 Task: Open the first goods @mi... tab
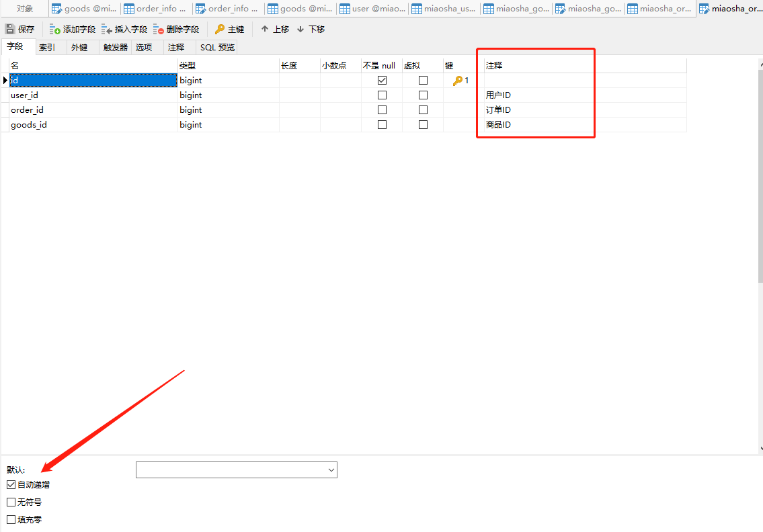pyautogui.click(x=84, y=8)
